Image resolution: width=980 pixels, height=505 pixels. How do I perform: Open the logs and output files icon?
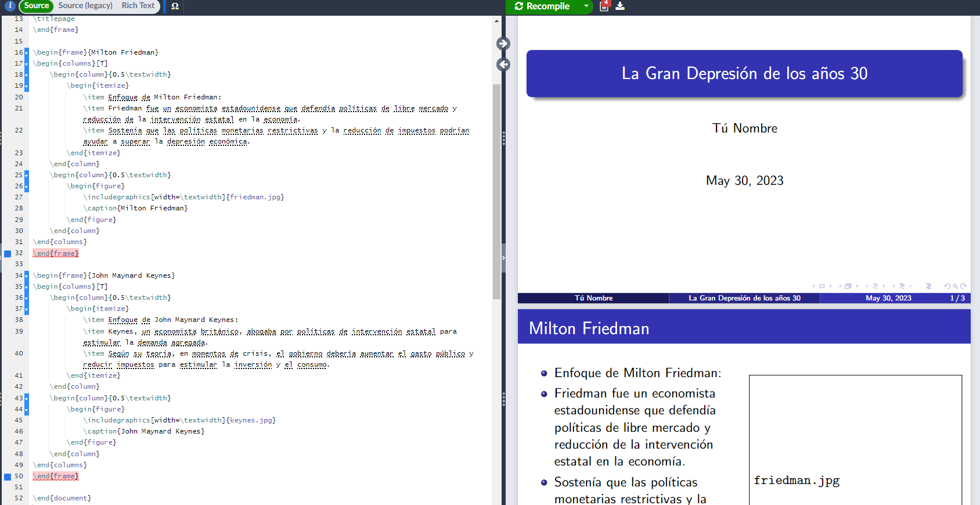click(x=604, y=6)
